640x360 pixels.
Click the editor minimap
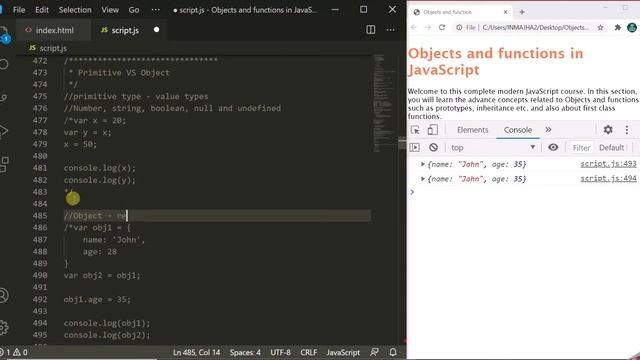point(384,103)
